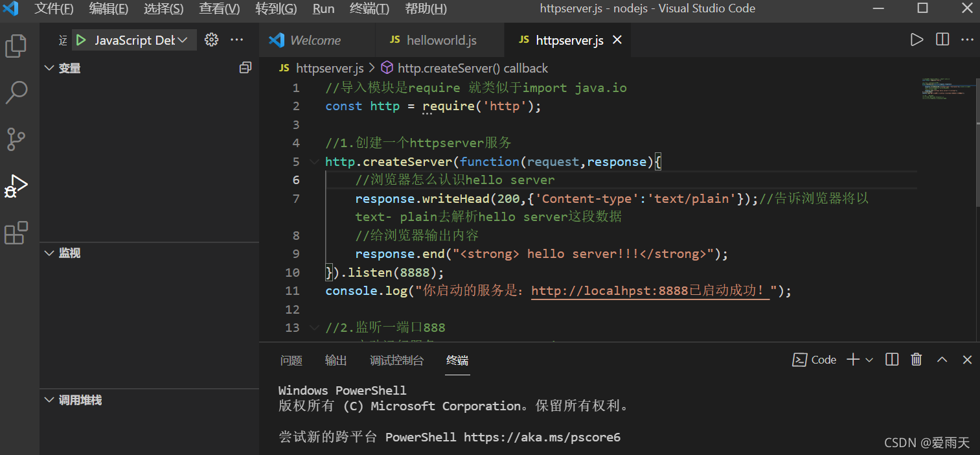This screenshot has height=455, width=980.
Task: Fold comment block at line 13
Action: tap(314, 327)
